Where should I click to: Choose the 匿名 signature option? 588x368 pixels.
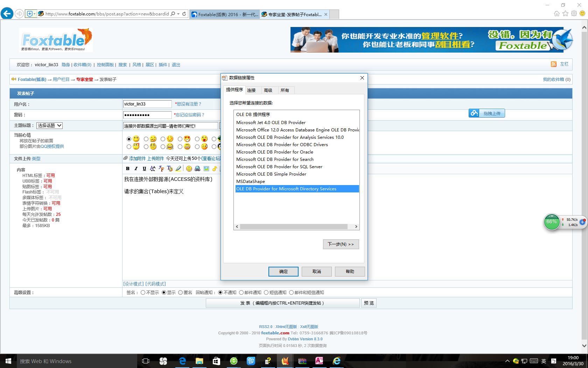click(x=181, y=293)
